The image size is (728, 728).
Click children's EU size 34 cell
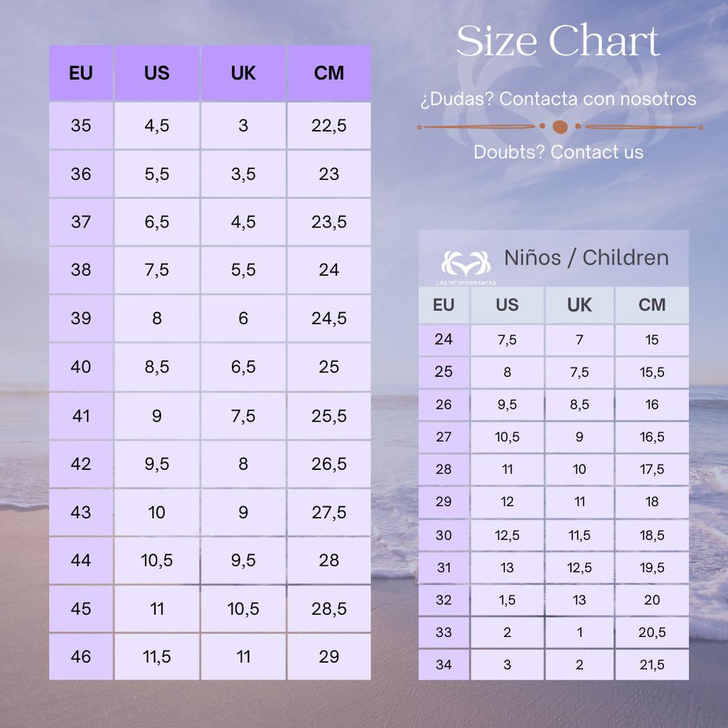444,665
